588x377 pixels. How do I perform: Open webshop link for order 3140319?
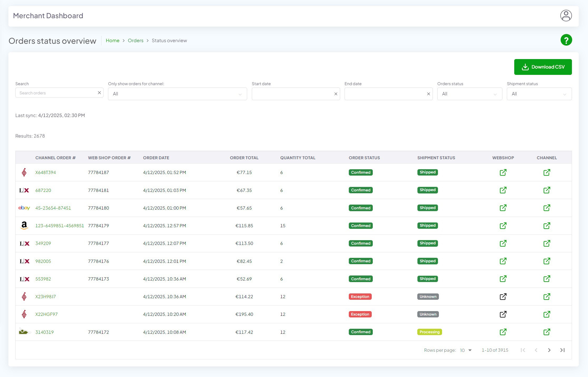pyautogui.click(x=503, y=332)
